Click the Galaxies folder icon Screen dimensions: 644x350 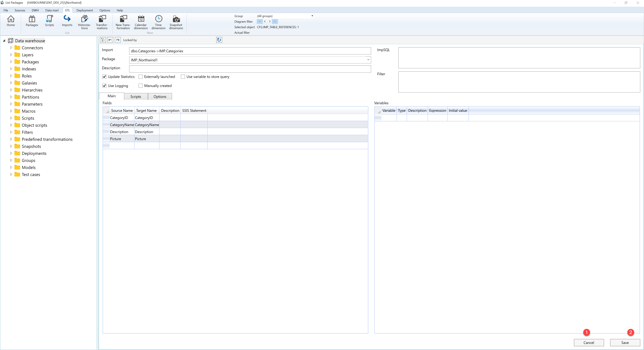tap(17, 83)
